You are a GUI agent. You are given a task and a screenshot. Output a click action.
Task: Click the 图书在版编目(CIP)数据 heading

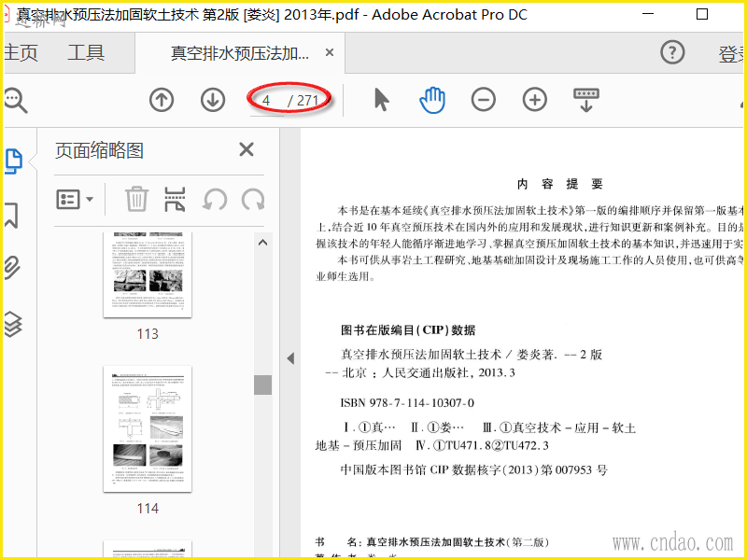(x=408, y=330)
